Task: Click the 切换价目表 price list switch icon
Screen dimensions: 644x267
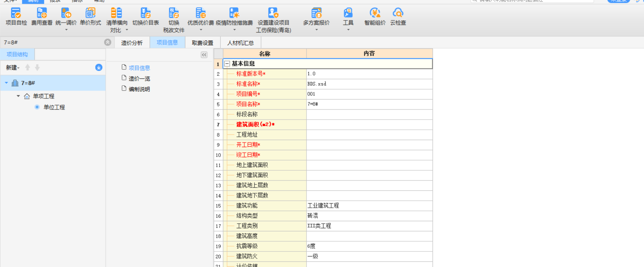Action: pos(145,13)
